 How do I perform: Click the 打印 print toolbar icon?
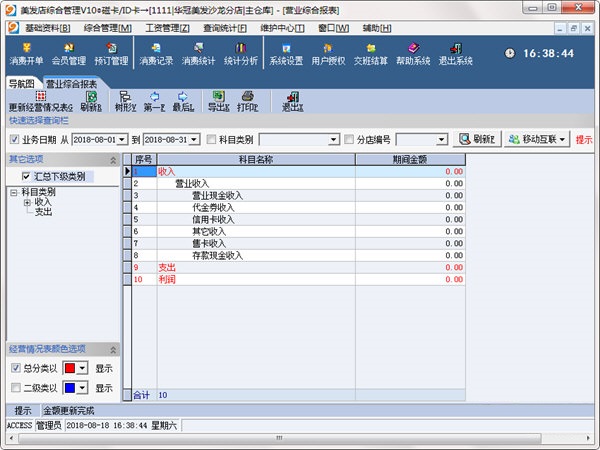pyautogui.click(x=247, y=101)
